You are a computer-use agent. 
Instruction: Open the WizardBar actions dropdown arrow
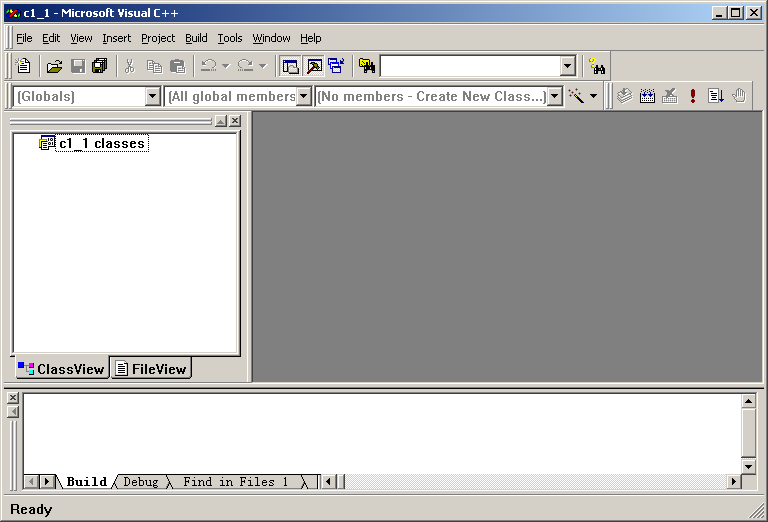(x=594, y=95)
